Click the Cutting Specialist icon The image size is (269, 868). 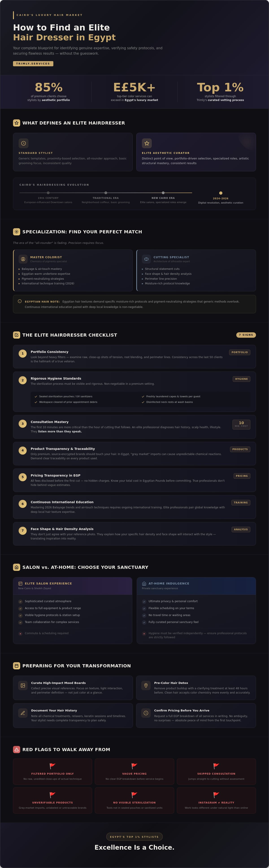pyautogui.click(x=146, y=259)
